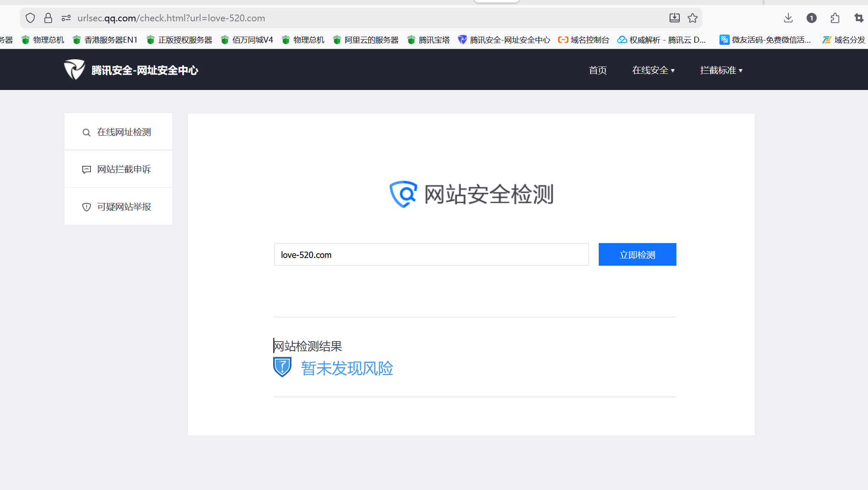Screen dimensions: 868x490
Task: Expand the 在线安全 dropdown menu
Action: pos(653,70)
